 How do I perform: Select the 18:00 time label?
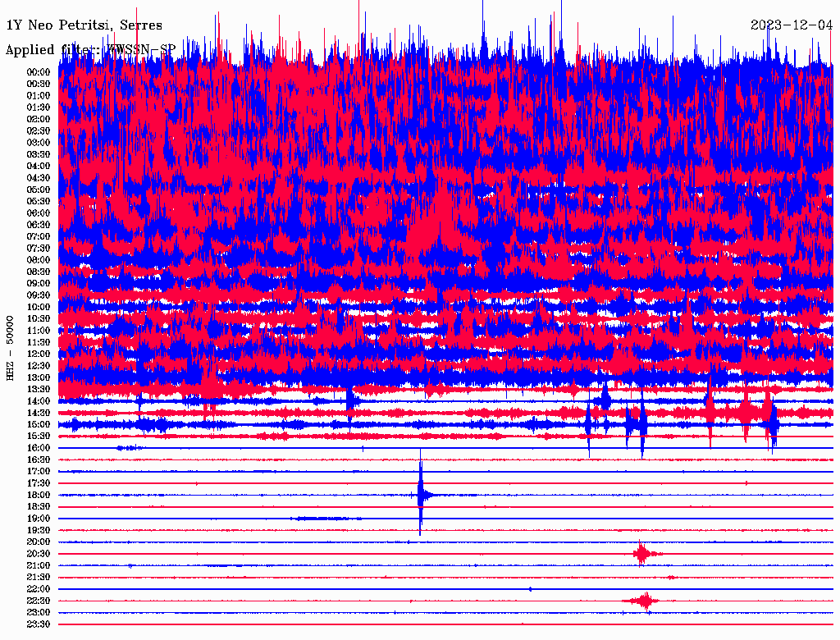39,495
